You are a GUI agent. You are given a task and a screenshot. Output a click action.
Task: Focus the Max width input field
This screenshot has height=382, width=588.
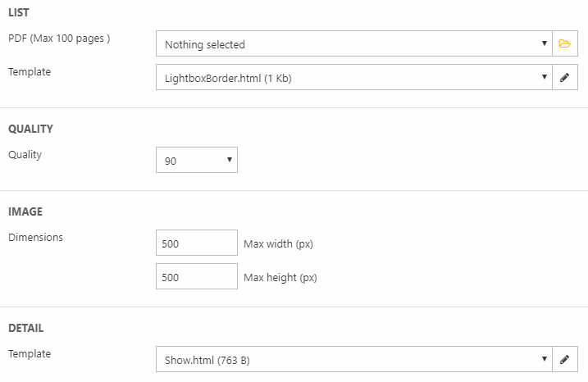pyautogui.click(x=197, y=243)
